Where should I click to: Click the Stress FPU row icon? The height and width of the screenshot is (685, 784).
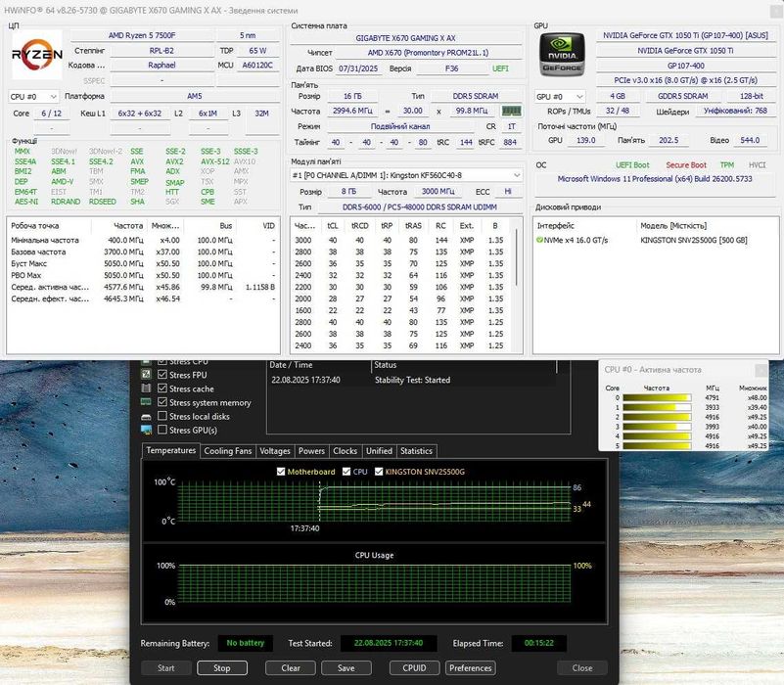tap(146, 374)
